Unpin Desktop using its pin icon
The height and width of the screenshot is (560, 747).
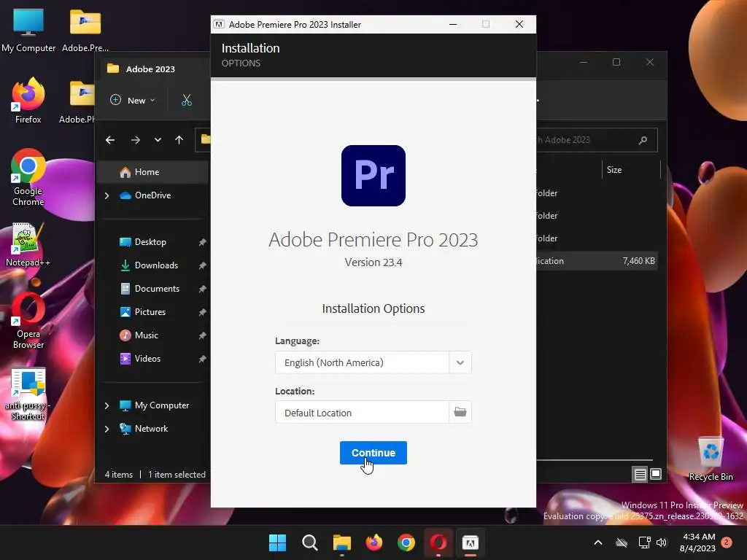point(202,242)
